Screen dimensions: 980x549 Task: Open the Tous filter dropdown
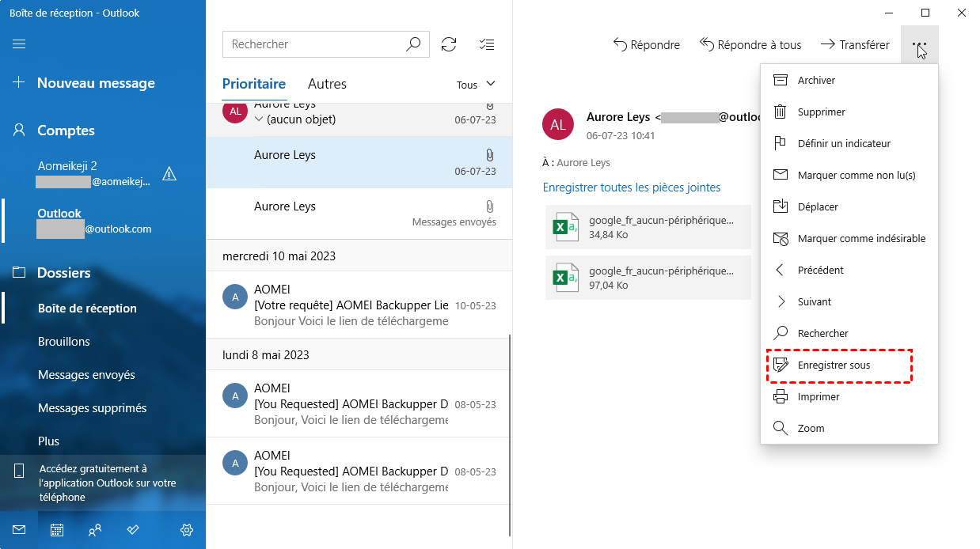coord(476,85)
